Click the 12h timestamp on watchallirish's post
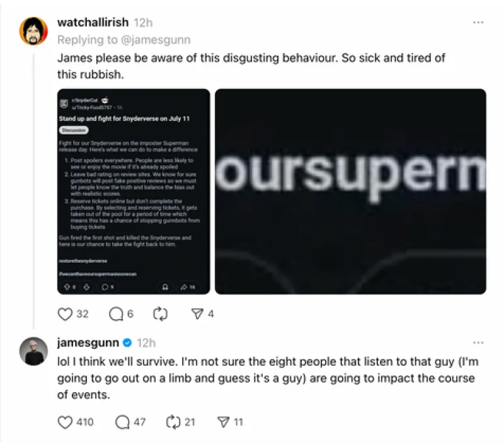This screenshot has width=504, height=442. [x=143, y=23]
